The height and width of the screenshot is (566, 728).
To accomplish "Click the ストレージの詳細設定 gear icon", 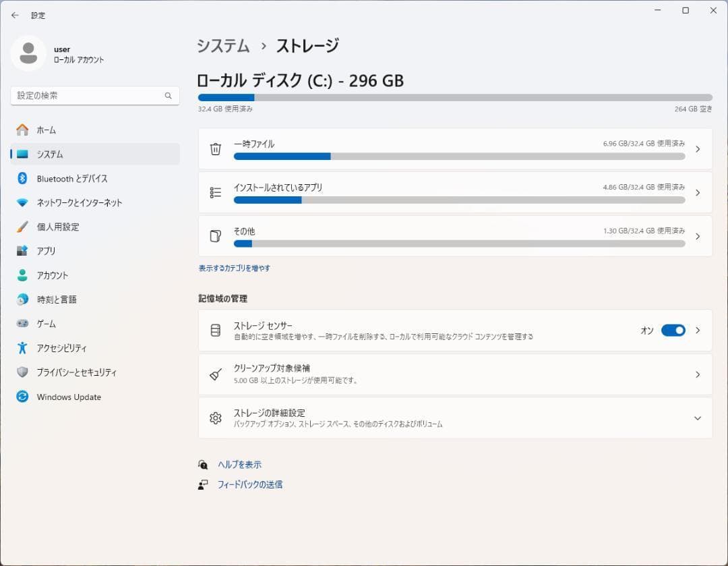I will coord(215,418).
